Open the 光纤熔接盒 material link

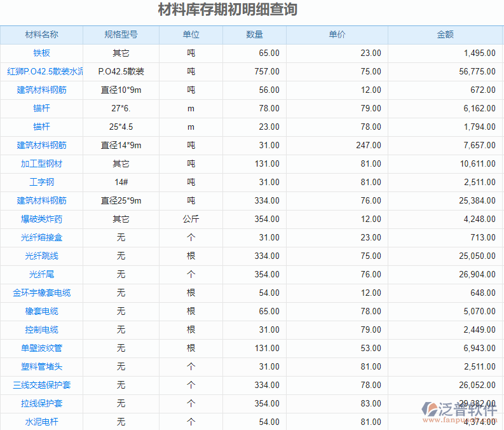click(41, 237)
